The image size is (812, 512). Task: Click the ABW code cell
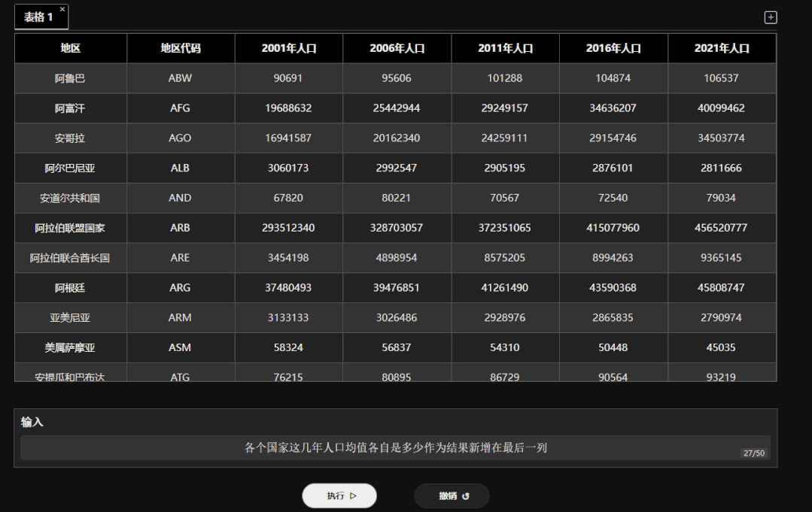point(181,79)
